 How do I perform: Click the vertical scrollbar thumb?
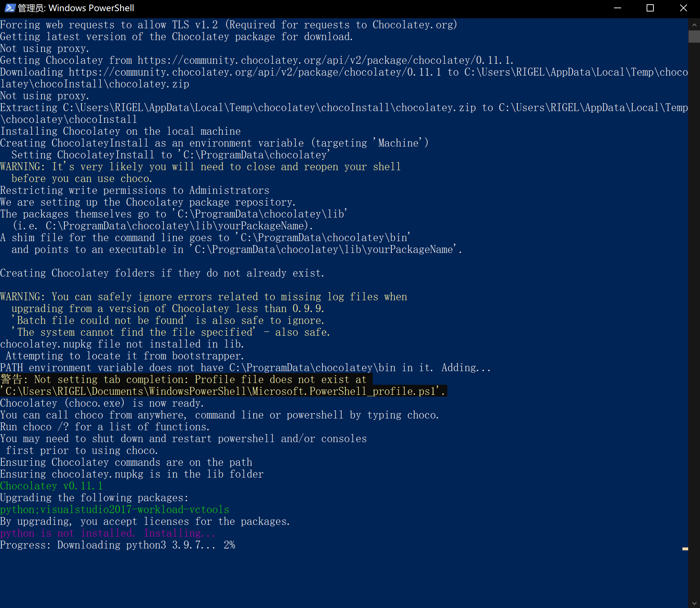click(694, 37)
